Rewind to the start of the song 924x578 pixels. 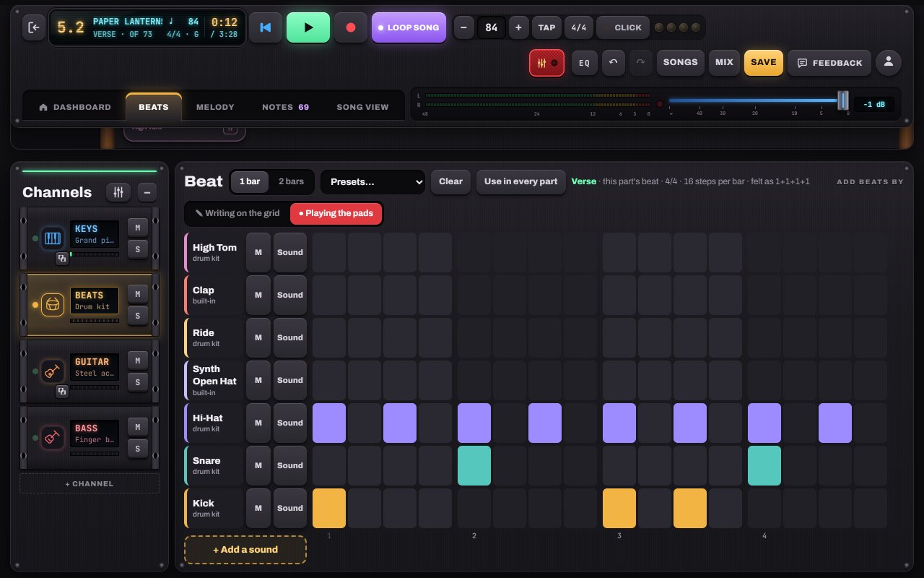click(x=266, y=27)
